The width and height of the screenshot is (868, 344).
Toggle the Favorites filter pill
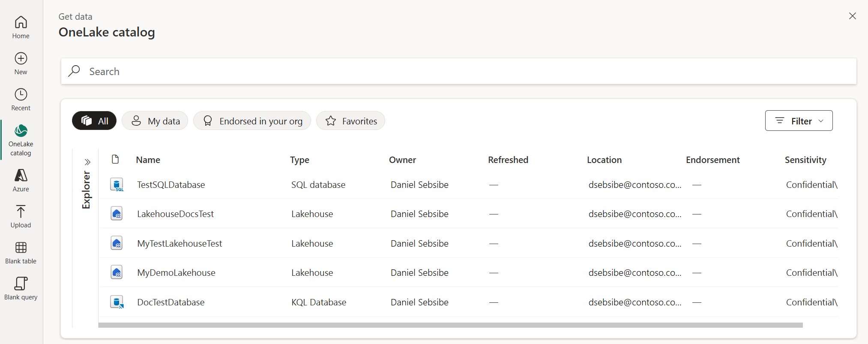350,121
